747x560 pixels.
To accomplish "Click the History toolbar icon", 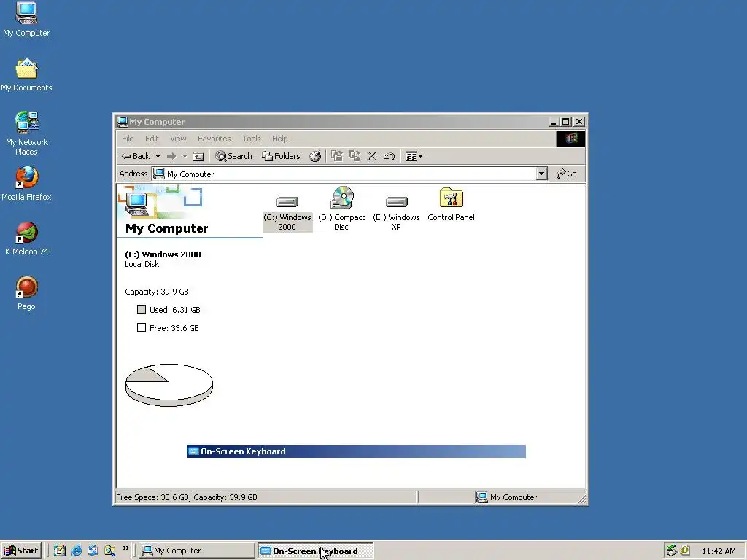I will click(315, 156).
